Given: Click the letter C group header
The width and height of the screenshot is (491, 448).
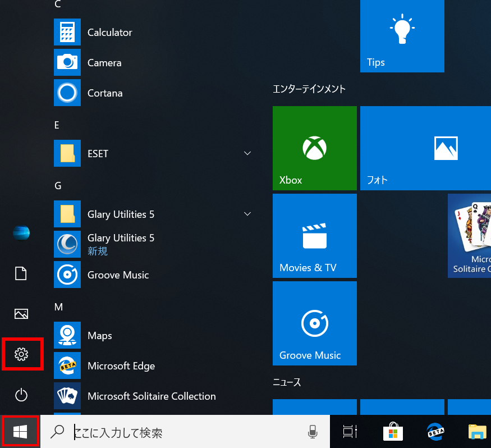Looking at the screenshot, I should click(58, 4).
